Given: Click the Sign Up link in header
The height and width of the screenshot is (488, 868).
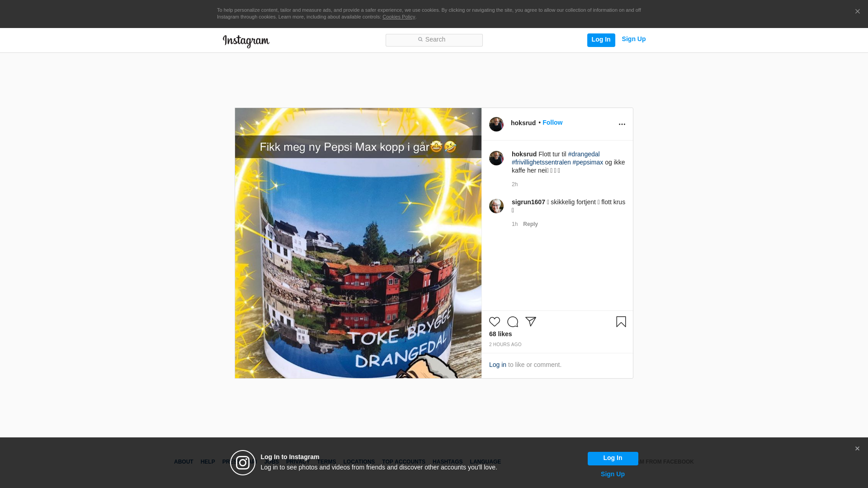Looking at the screenshot, I should 633,39.
